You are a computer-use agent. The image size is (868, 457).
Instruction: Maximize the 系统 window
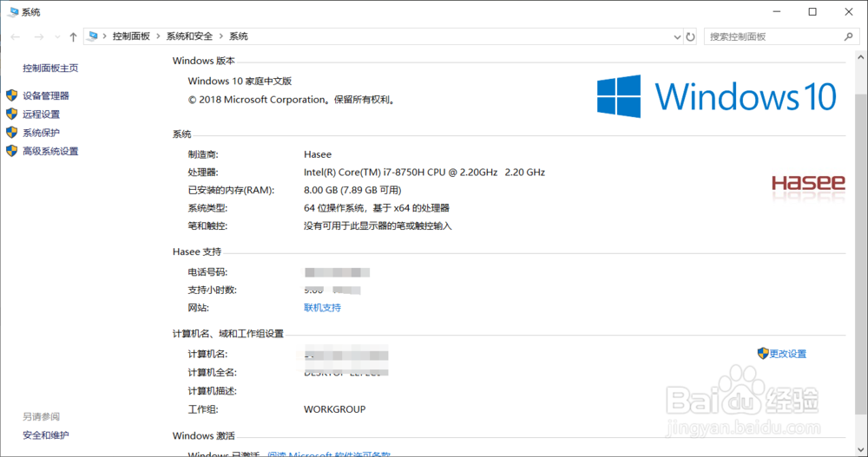812,11
